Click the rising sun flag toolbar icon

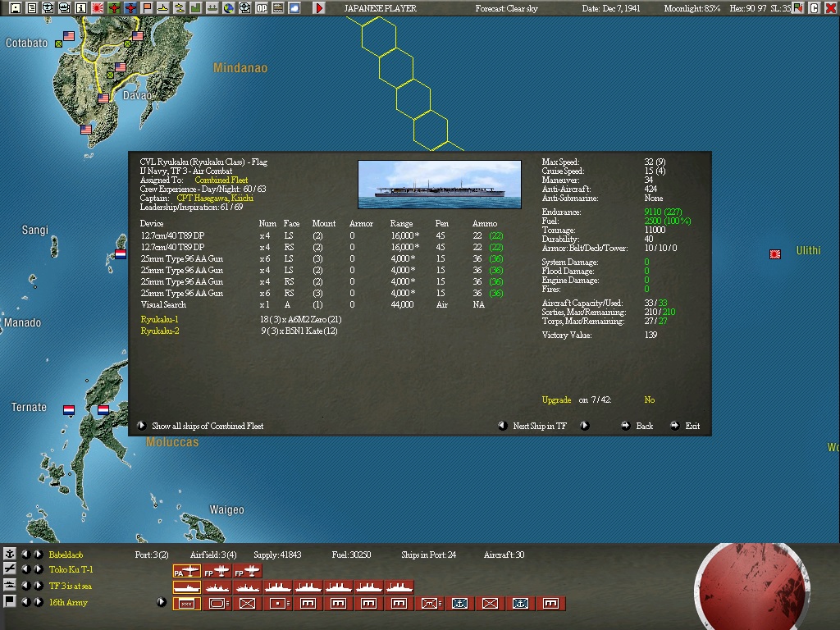tap(98, 8)
